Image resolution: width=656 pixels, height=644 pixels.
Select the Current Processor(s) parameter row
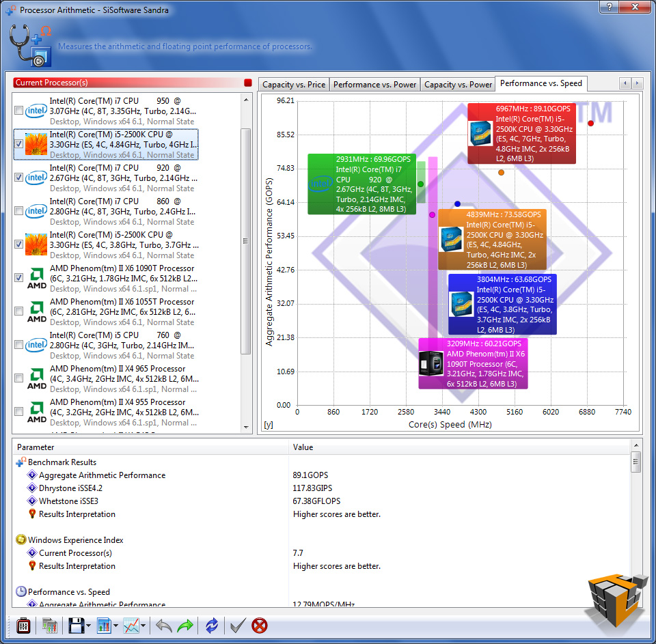coord(322,553)
